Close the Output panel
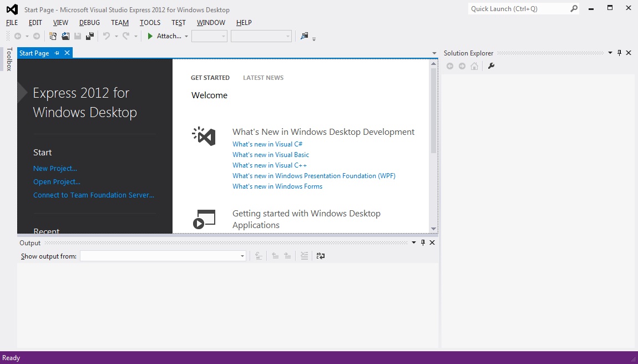 432,242
